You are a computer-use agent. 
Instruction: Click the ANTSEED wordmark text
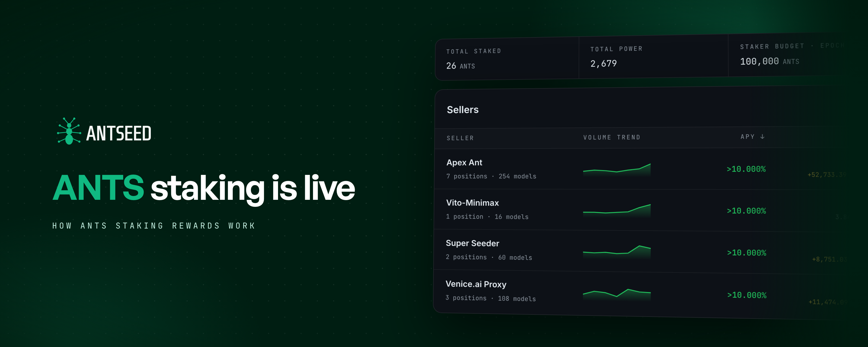(119, 133)
